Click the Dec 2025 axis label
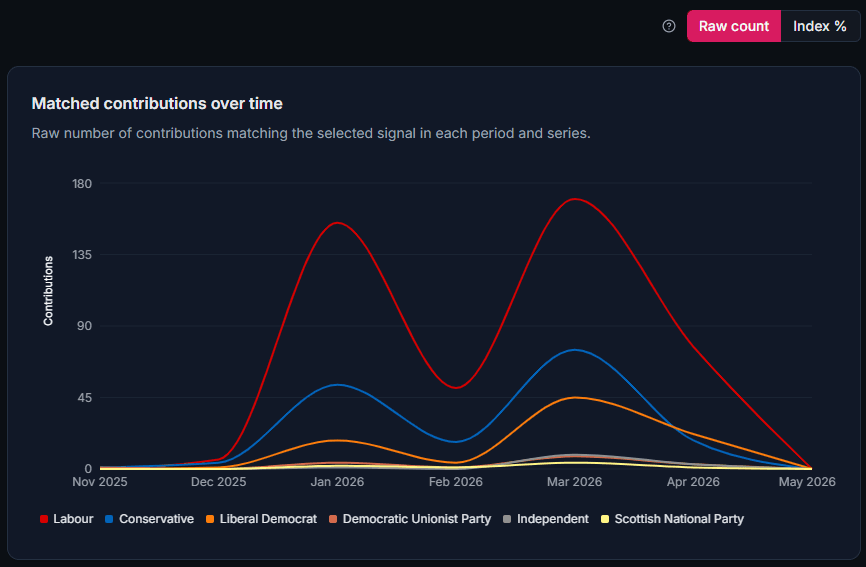Image resolution: width=866 pixels, height=567 pixels. [219, 482]
